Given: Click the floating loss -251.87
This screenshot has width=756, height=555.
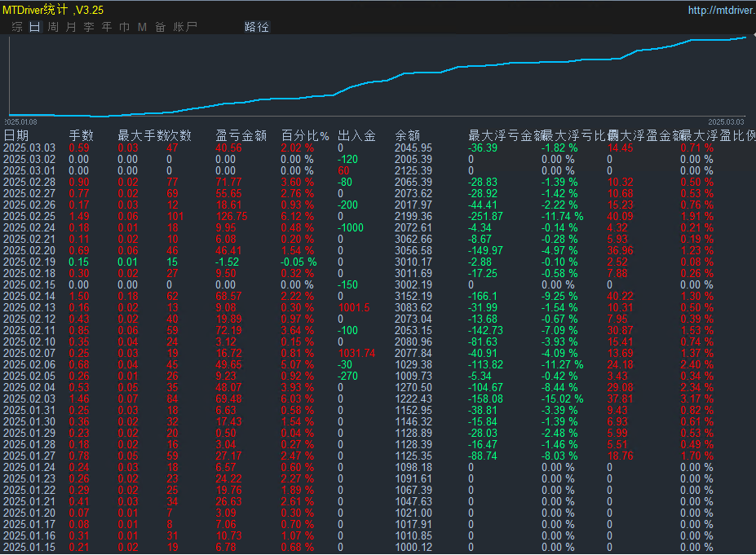Looking at the screenshot, I should [x=485, y=216].
